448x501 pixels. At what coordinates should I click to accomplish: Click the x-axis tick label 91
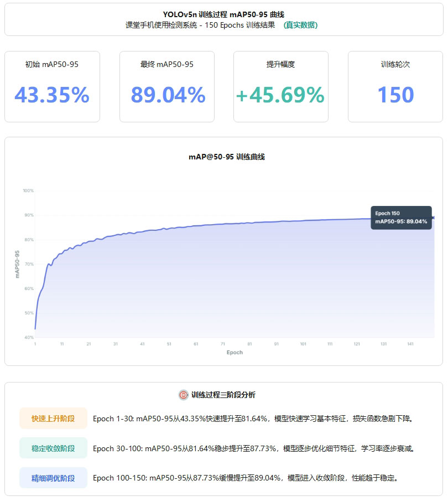277,344
